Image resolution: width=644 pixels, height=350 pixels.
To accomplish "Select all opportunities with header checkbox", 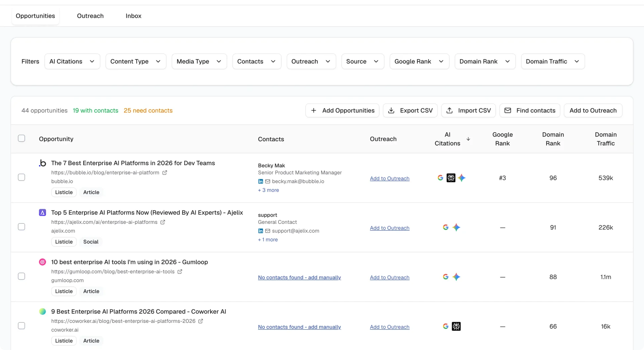I will (x=21, y=138).
